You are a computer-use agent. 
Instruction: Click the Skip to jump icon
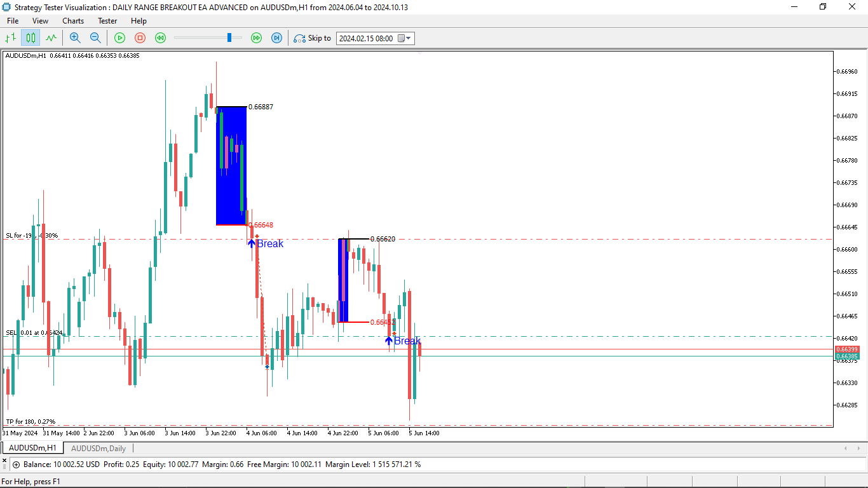point(299,38)
